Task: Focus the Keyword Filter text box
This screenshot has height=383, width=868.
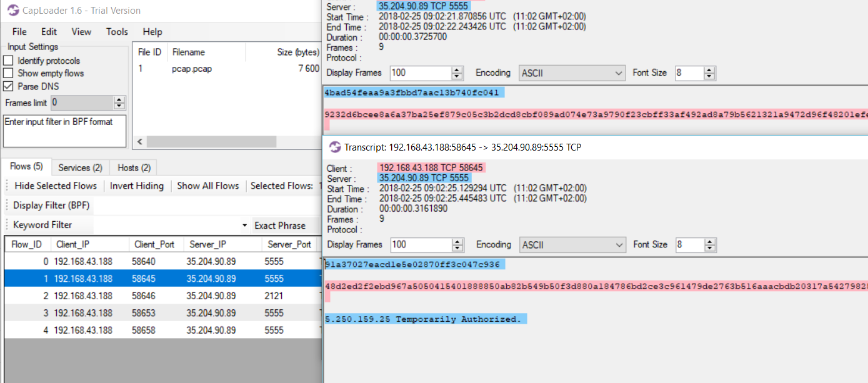Action: pyautogui.click(x=166, y=225)
